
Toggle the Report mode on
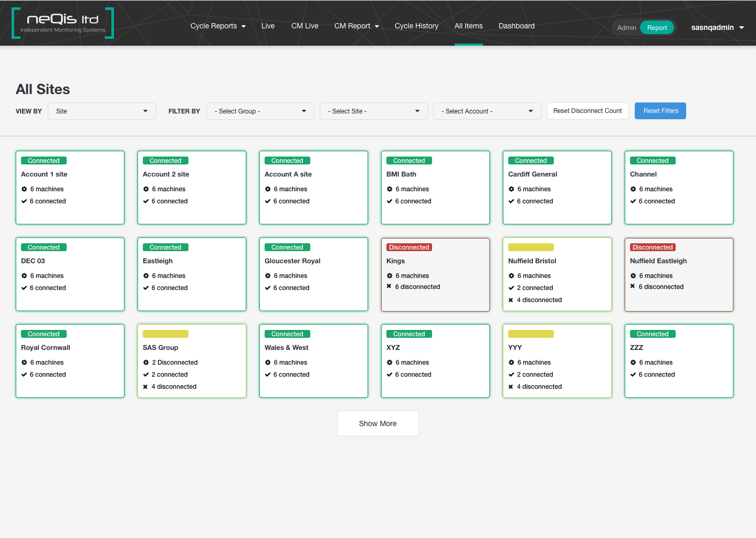pyautogui.click(x=657, y=27)
